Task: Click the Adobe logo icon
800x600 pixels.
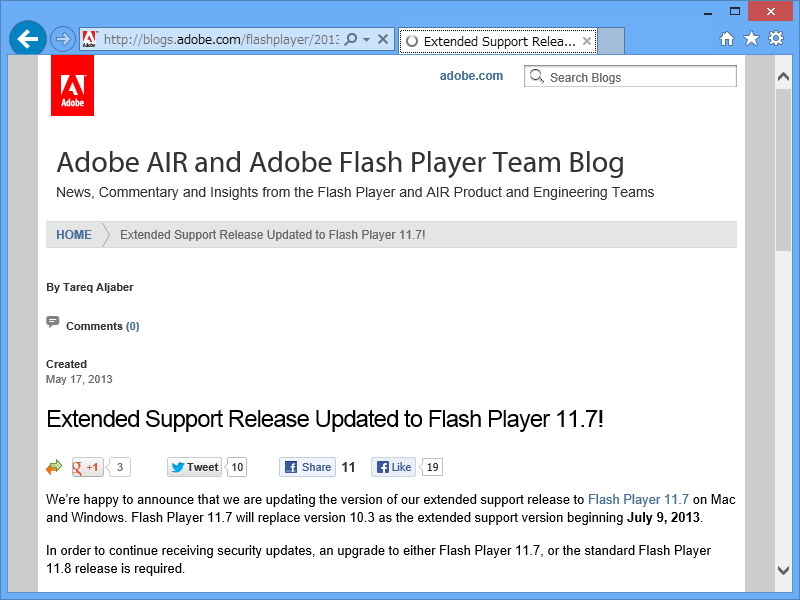Action: click(x=72, y=85)
